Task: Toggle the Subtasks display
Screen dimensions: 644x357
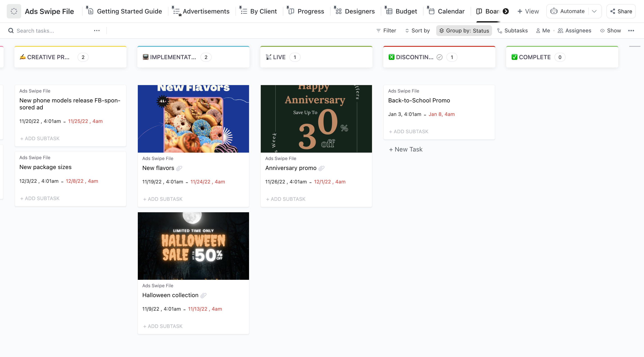Action: (x=512, y=30)
